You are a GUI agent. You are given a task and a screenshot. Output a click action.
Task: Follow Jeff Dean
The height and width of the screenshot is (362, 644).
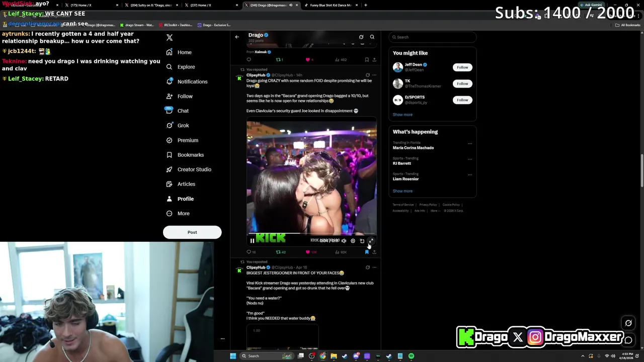tap(462, 67)
